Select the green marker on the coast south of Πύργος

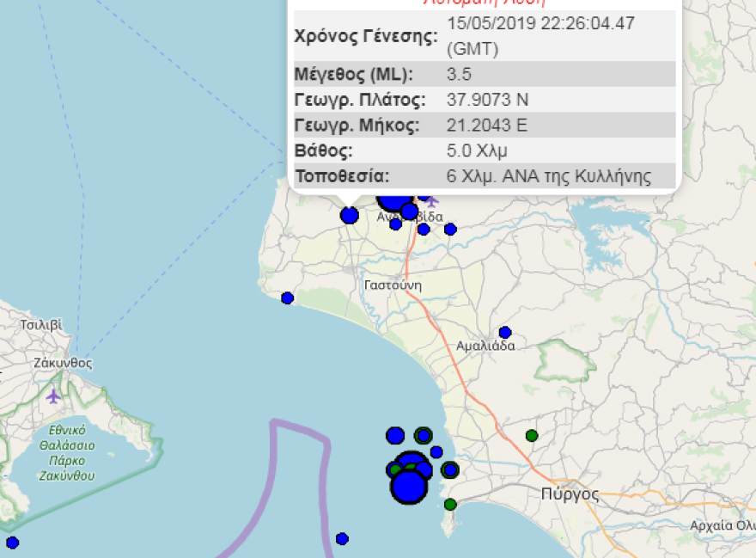point(450,506)
